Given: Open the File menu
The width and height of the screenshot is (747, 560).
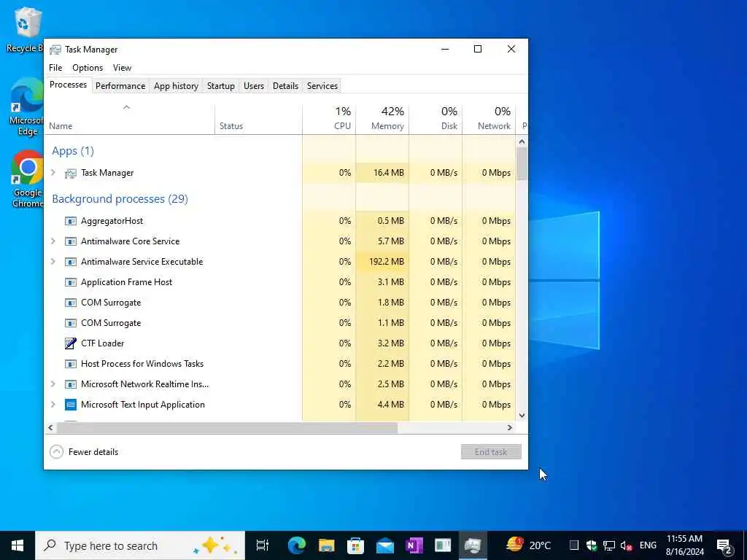Looking at the screenshot, I should coord(55,68).
